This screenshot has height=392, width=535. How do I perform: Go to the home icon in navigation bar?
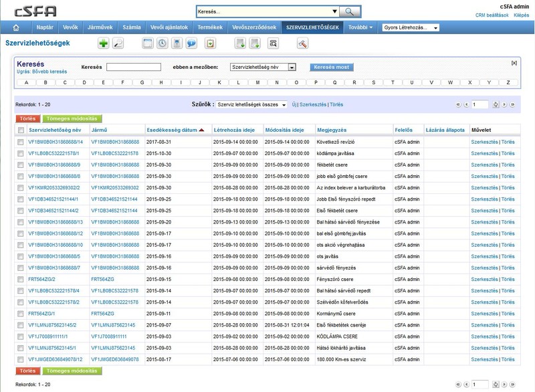pos(15,27)
